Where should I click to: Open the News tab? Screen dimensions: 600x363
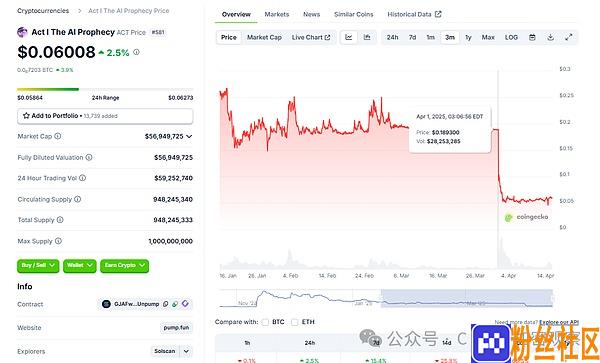tap(311, 14)
